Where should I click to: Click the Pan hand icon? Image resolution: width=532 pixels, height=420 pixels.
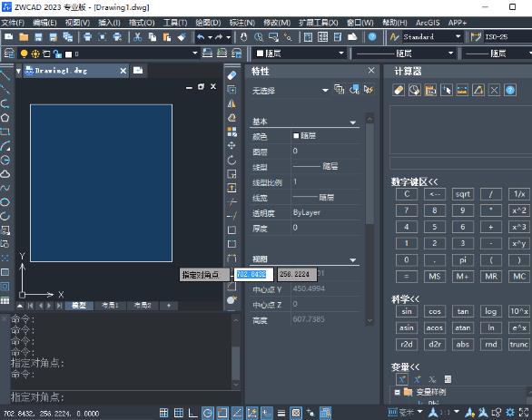tap(243, 36)
